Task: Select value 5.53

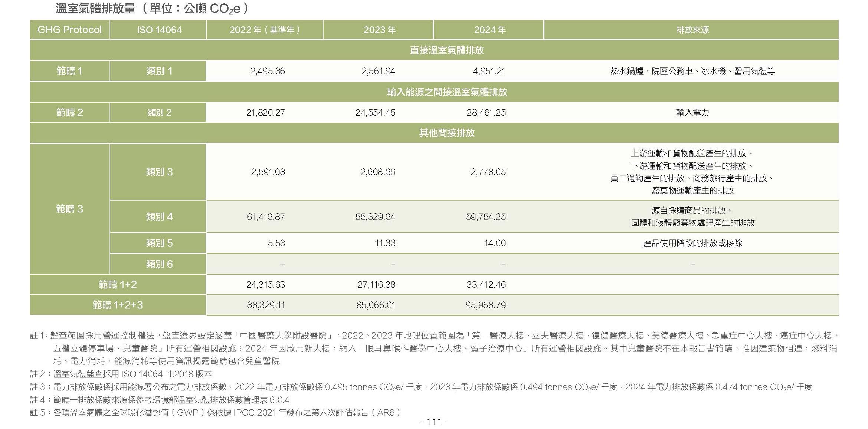Action: click(x=276, y=243)
